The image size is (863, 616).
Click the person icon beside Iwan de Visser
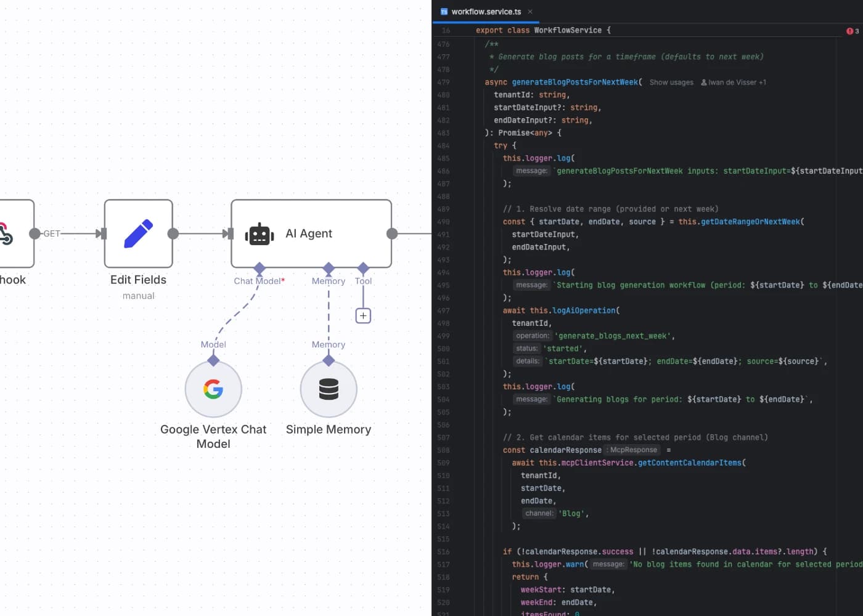tap(705, 82)
